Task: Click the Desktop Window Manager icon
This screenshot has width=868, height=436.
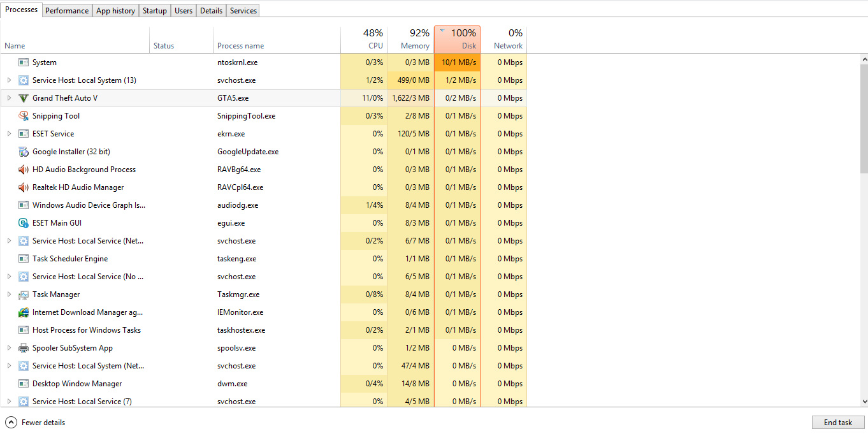Action: pos(24,384)
